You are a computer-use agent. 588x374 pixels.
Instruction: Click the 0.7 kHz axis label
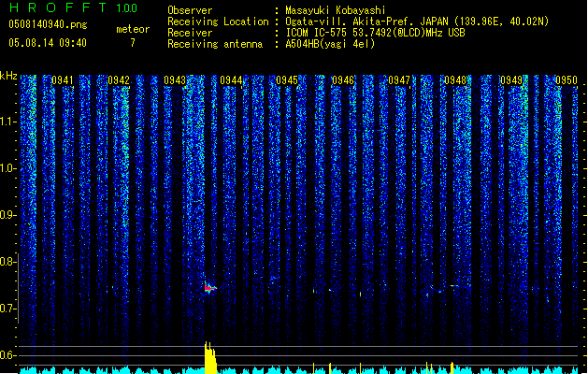coord(8,309)
